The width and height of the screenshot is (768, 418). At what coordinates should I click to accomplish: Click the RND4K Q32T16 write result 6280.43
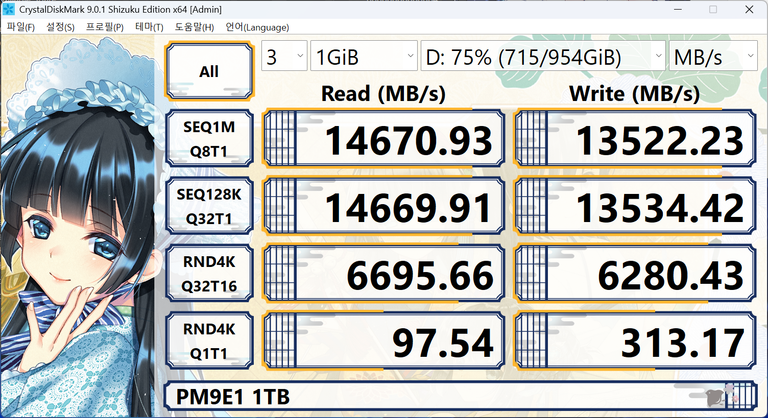click(x=635, y=273)
